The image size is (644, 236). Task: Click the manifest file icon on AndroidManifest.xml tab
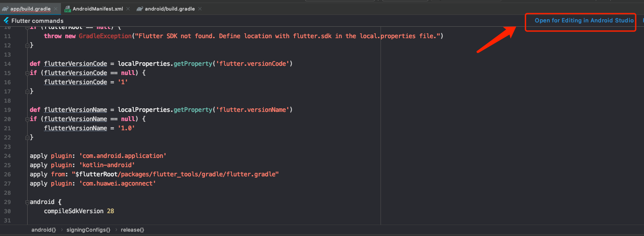pyautogui.click(x=68, y=9)
